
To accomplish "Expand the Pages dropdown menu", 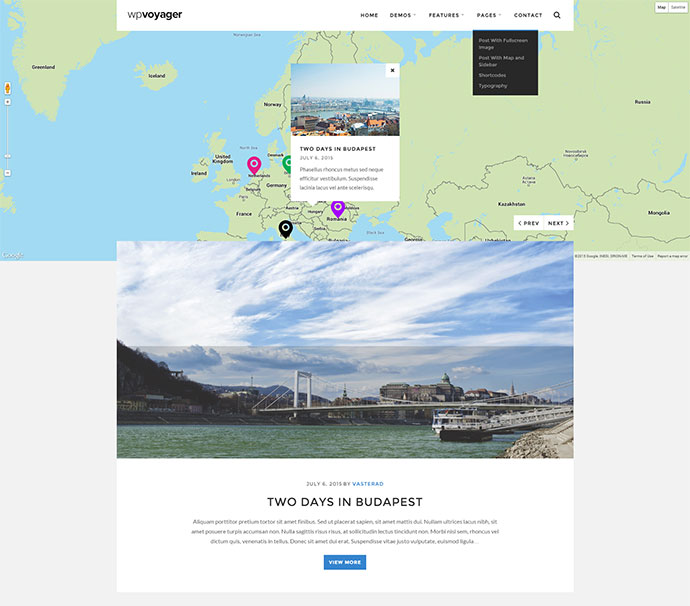I will [x=488, y=15].
